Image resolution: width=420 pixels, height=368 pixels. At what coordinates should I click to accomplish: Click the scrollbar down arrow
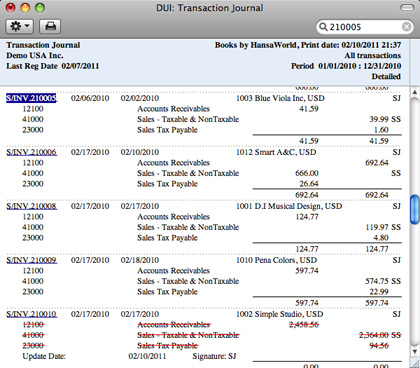(414, 351)
